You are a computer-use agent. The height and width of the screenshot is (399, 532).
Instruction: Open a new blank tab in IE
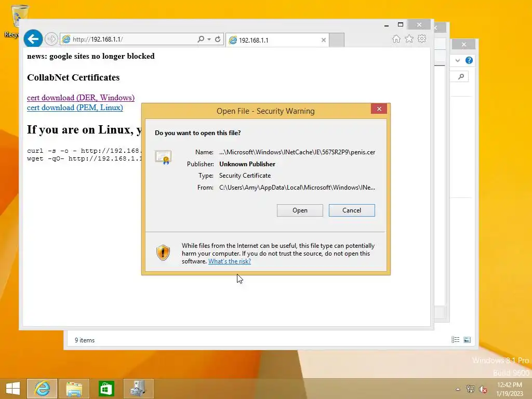coord(337,40)
